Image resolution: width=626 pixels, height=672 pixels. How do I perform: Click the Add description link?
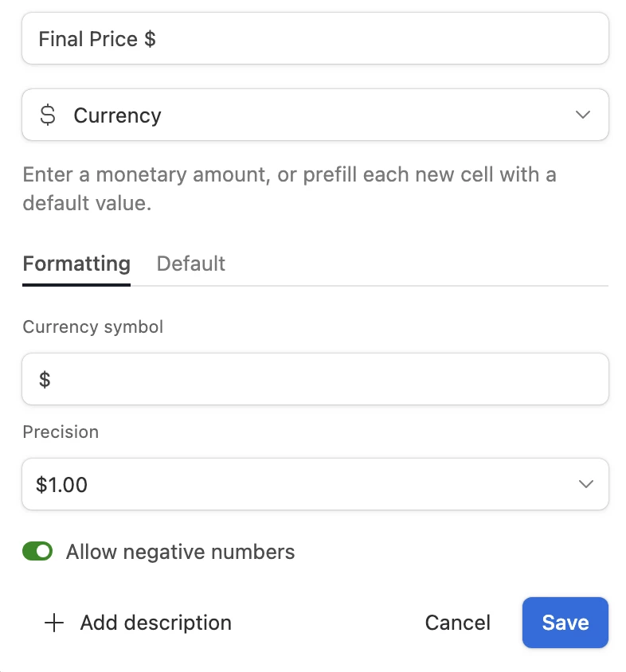[x=155, y=623]
